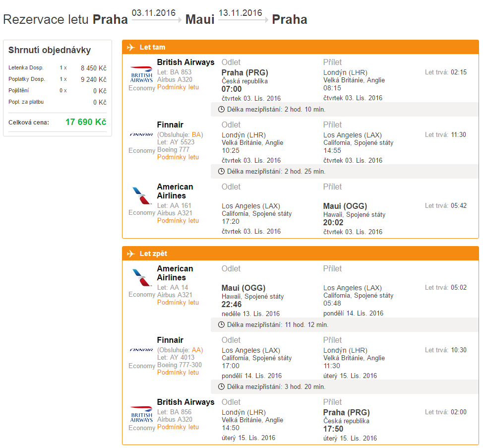The height and width of the screenshot is (448, 483).
Task: Click the Let zpět section title
Action: coord(153,254)
